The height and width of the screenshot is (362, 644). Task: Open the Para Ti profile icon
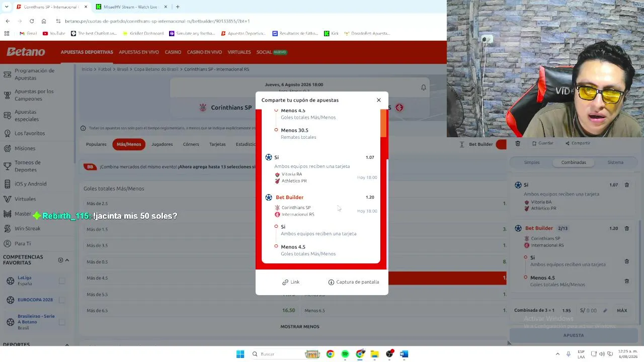point(8,244)
